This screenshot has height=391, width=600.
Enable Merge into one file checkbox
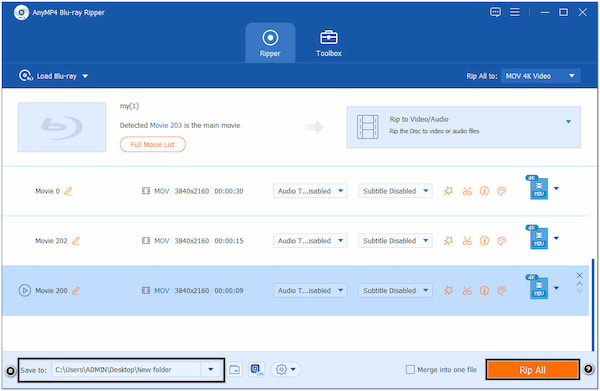coord(410,370)
